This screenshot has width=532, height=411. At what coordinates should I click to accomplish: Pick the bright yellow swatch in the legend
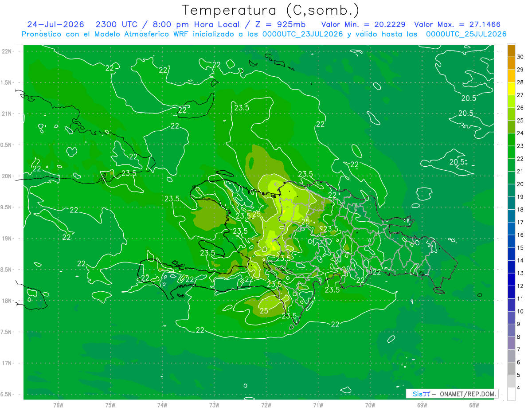pos(511,89)
